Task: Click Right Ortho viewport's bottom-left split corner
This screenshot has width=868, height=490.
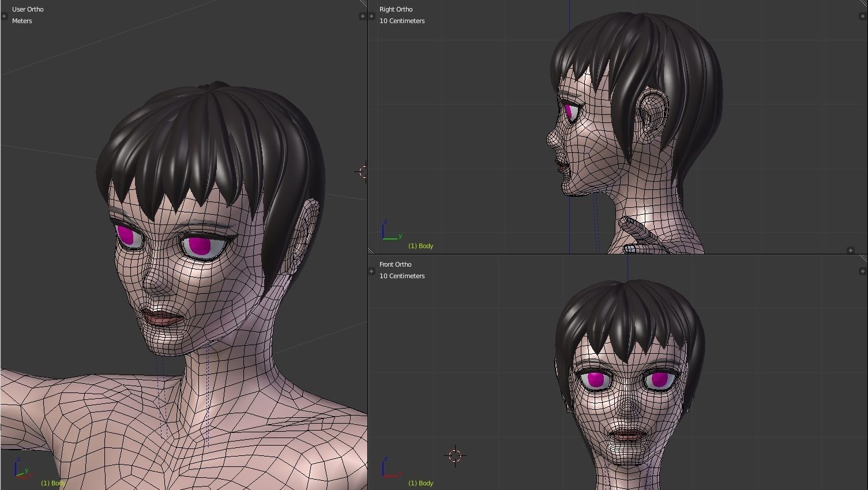Action: [x=371, y=250]
